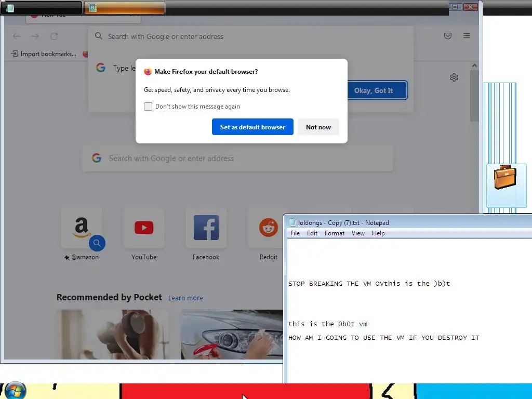Click the STOP BREAKING THE VM line in Notepad
The width and height of the screenshot is (532, 399).
369,283
